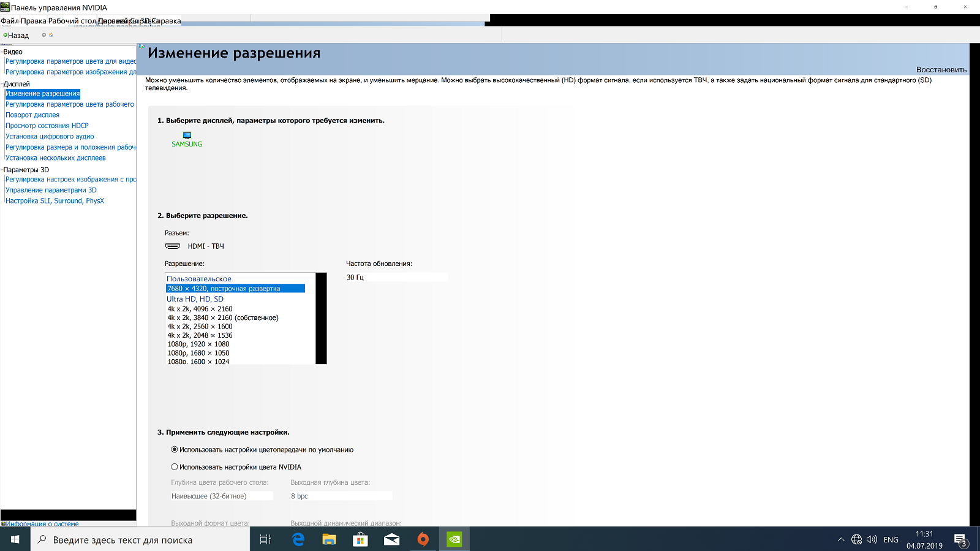980x551 pixels.
Task: Click the Windows search box
Action: [141, 539]
